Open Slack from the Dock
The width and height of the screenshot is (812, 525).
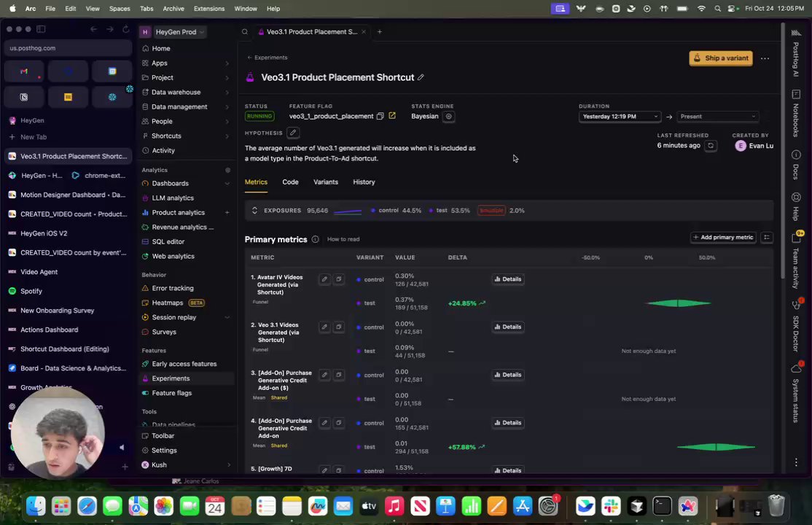pos(611,506)
